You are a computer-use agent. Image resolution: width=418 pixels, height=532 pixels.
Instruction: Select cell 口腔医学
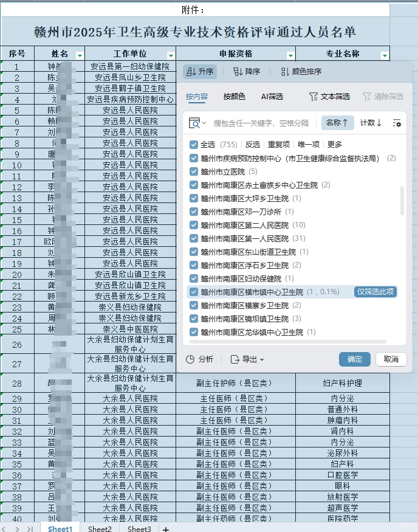[343, 475]
